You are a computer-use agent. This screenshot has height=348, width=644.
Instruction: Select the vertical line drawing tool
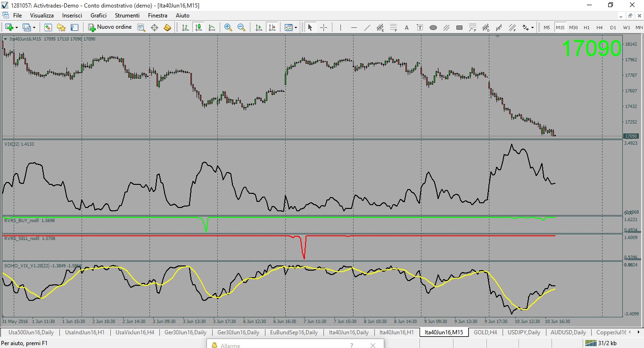click(x=340, y=27)
